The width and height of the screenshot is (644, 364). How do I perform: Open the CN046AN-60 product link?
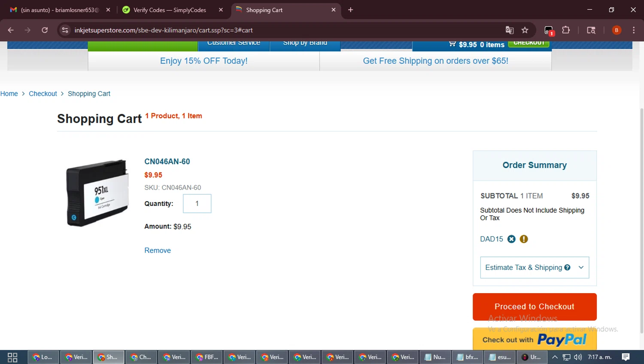tap(167, 162)
